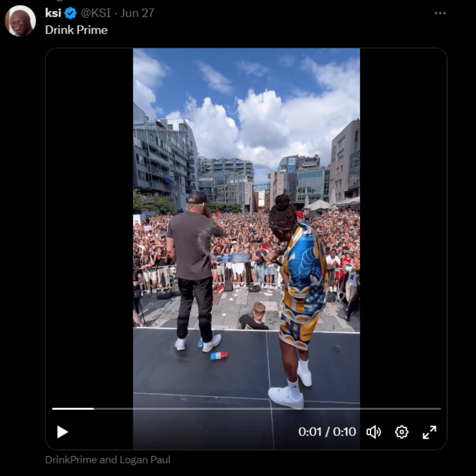Click the blue verified badge next to ksi
The width and height of the screenshot is (476, 476).
pos(71,13)
